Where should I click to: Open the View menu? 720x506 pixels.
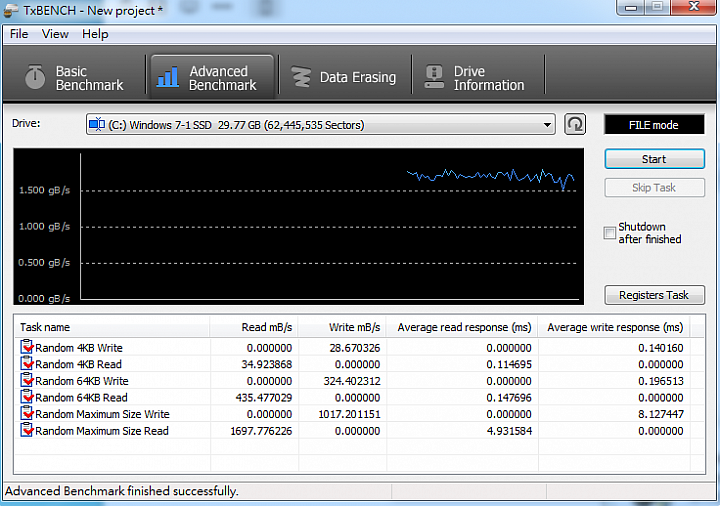(x=55, y=34)
